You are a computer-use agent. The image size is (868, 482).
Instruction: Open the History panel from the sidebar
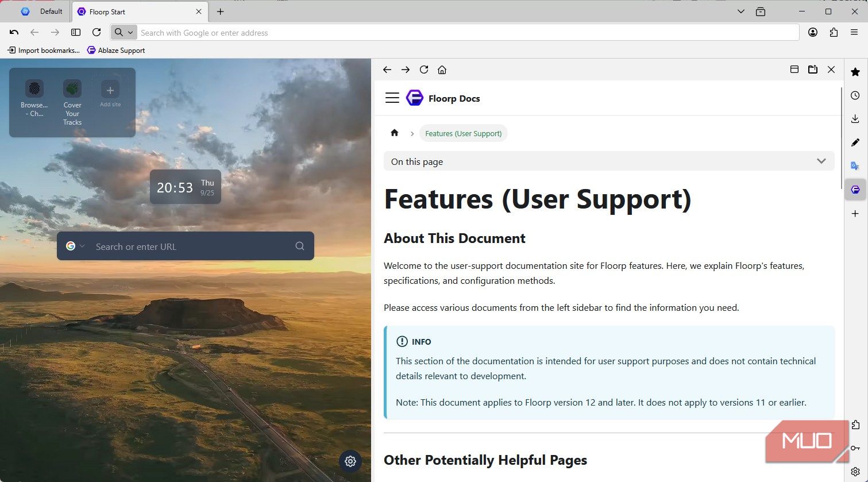[x=855, y=95]
